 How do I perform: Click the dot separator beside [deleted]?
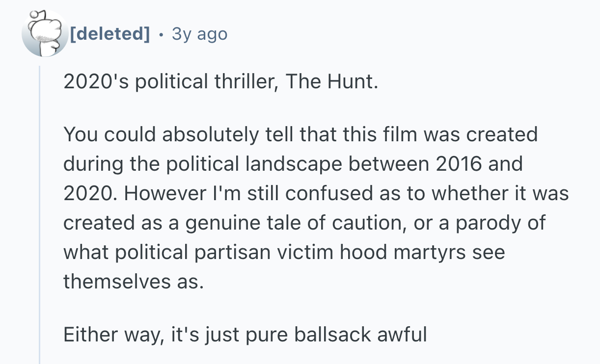pyautogui.click(x=161, y=34)
